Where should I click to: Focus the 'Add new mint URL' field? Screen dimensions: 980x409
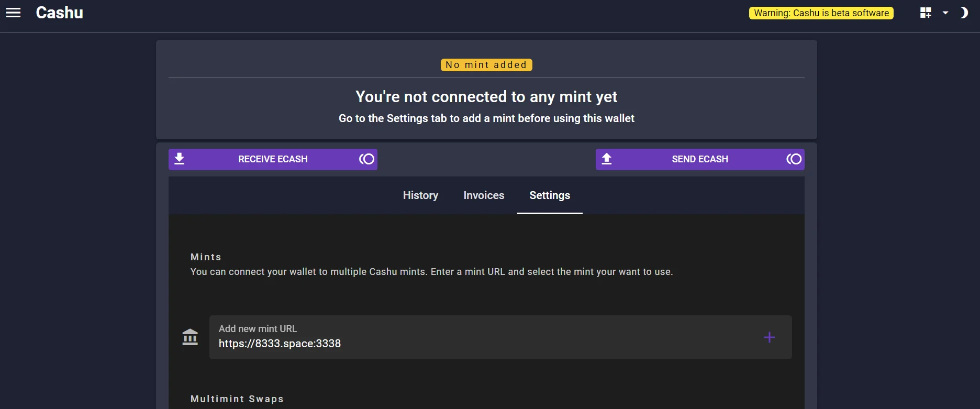pyautogui.click(x=482, y=343)
